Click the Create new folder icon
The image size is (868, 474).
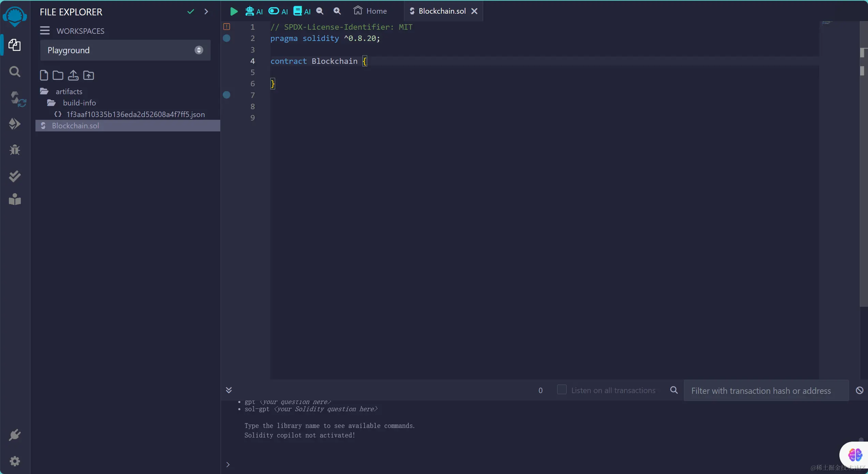58,75
